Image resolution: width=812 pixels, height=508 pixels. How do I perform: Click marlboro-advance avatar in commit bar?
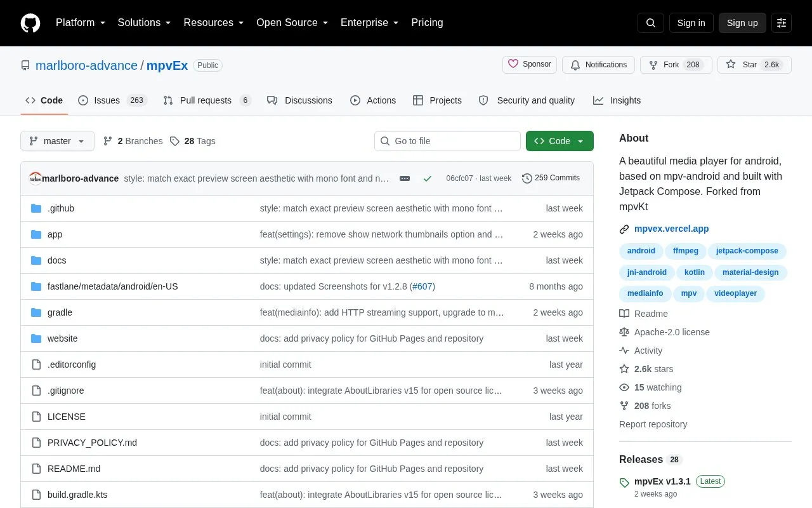[x=36, y=178]
